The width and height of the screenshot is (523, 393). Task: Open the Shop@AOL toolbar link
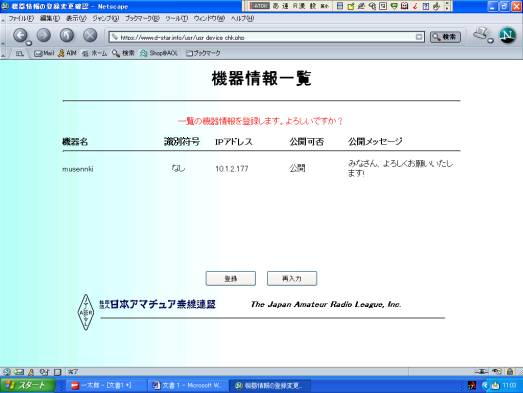159,53
